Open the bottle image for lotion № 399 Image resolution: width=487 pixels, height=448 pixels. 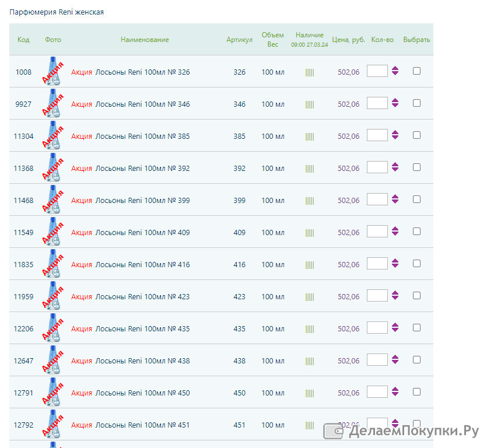point(53,199)
